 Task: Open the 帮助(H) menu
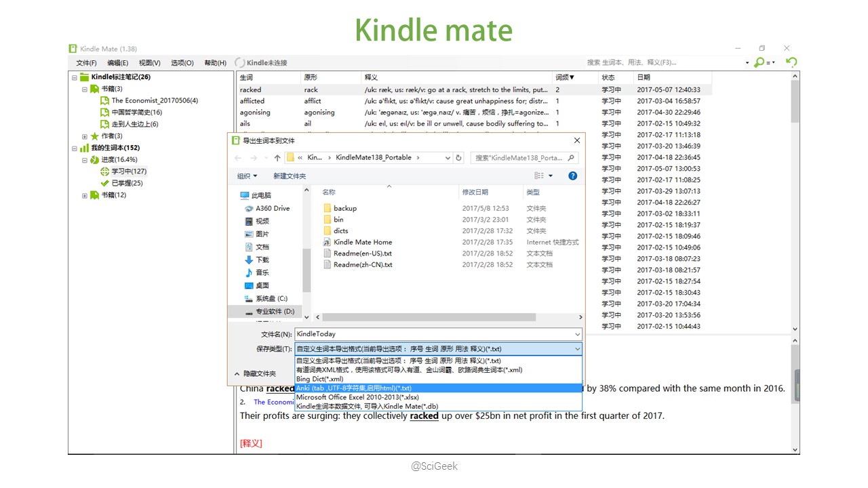click(215, 63)
